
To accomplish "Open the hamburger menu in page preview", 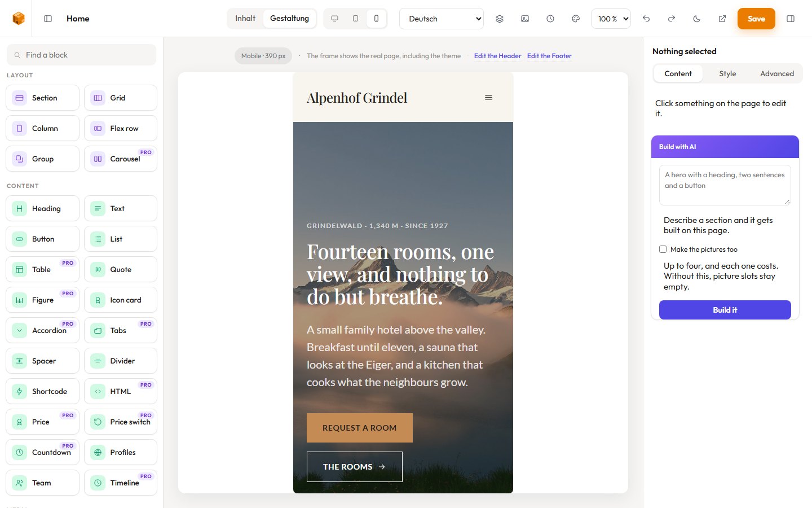I will click(x=488, y=98).
